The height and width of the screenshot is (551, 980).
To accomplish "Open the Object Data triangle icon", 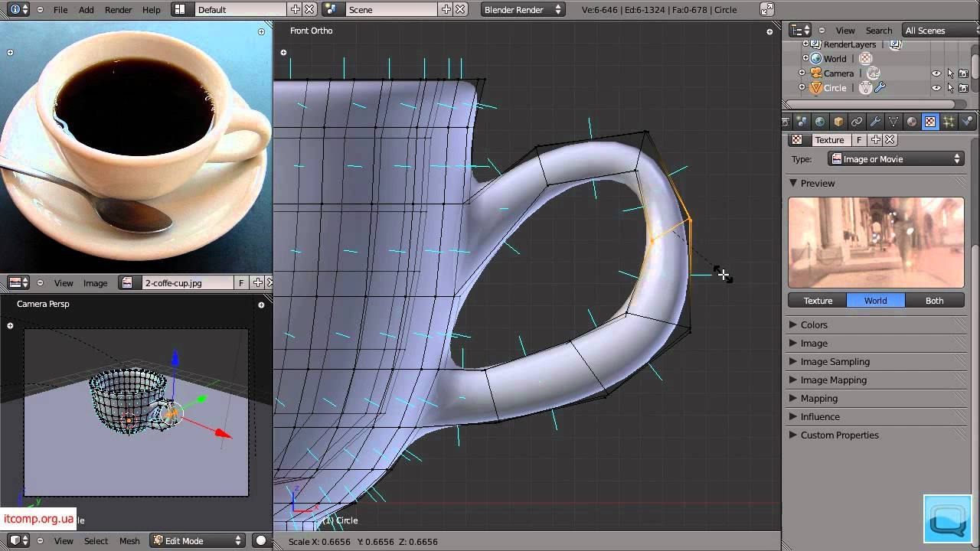I will (893, 122).
